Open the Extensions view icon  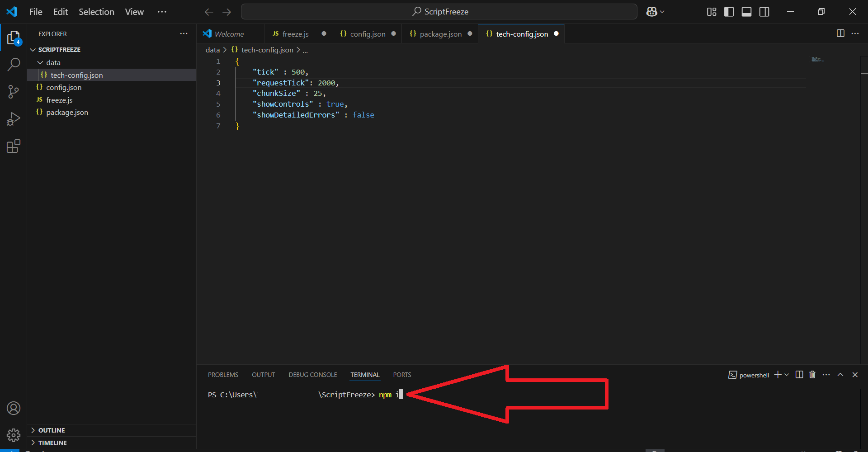point(14,146)
